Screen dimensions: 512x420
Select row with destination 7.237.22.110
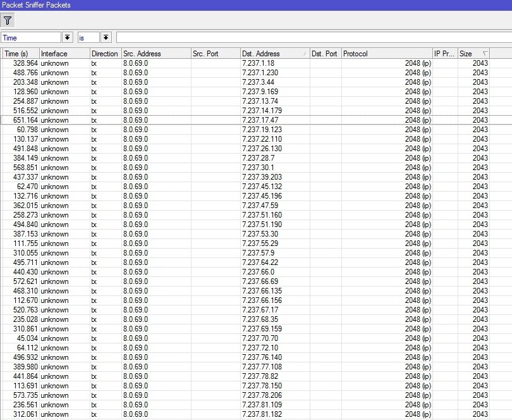pos(256,139)
